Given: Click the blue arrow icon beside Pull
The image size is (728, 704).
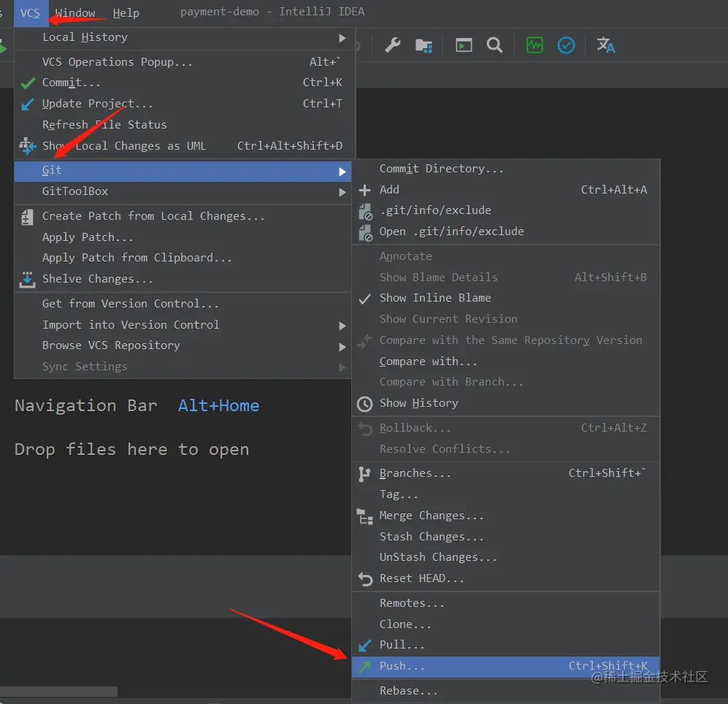Looking at the screenshot, I should point(365,645).
